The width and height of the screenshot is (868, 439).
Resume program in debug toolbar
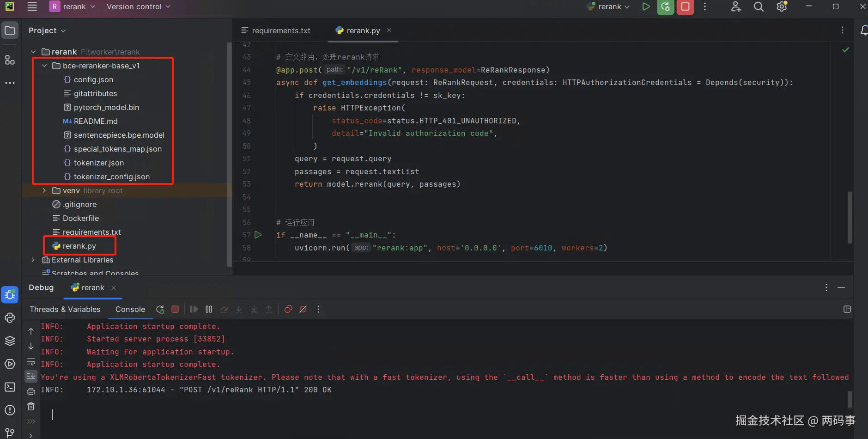click(194, 309)
